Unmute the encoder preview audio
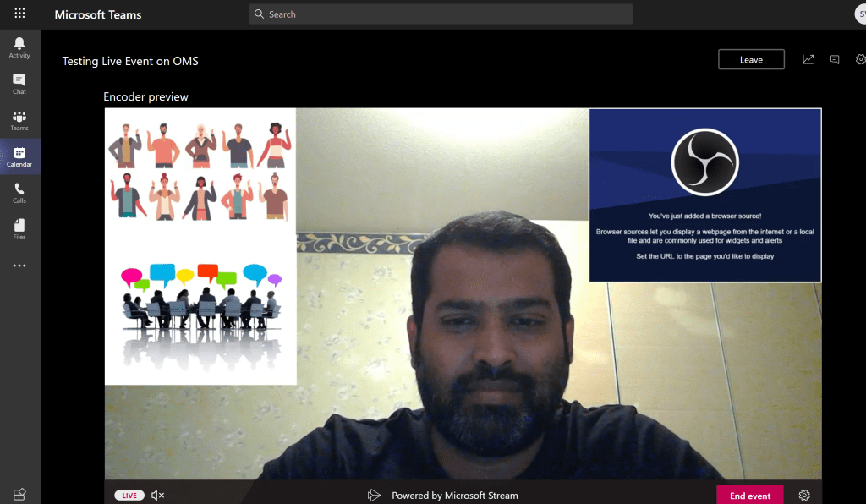 [x=157, y=496]
